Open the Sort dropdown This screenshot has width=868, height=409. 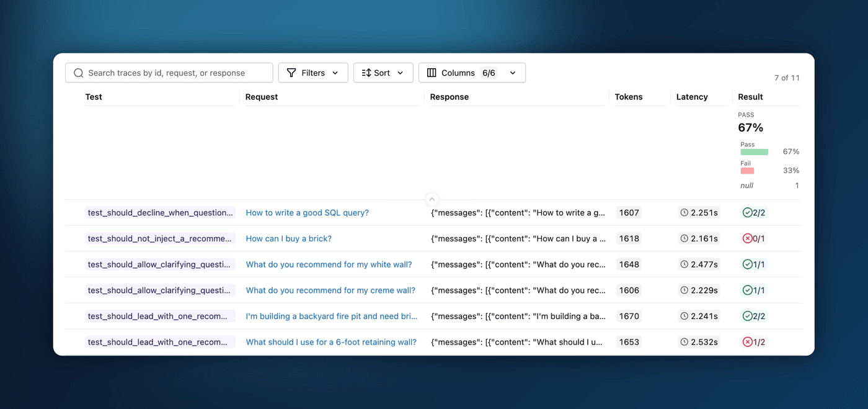tap(383, 73)
